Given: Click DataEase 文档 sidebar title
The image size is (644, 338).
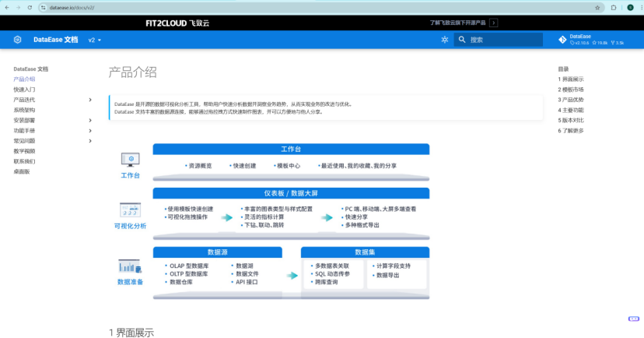Looking at the screenshot, I should click(31, 69).
